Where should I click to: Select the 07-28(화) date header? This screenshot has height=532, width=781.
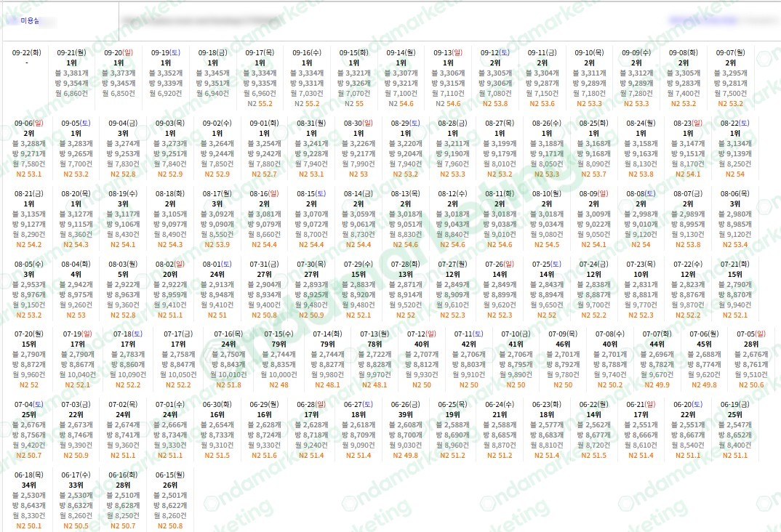click(x=406, y=264)
